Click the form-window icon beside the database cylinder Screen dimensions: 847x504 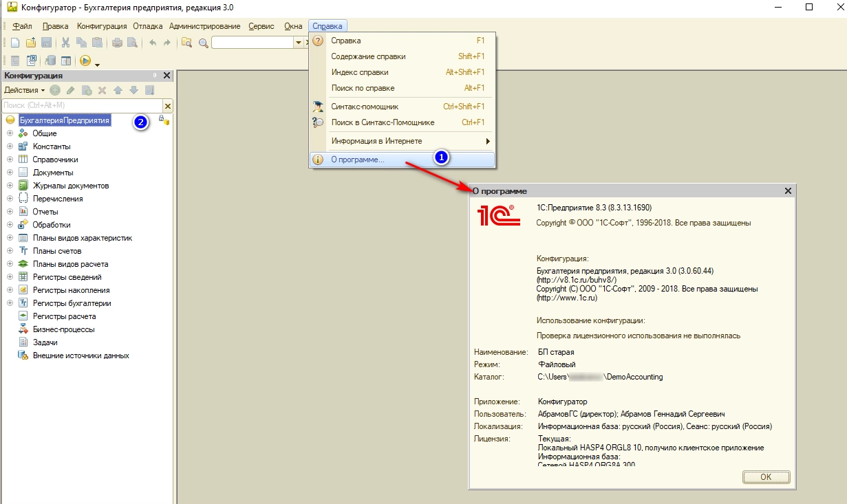[x=66, y=61]
